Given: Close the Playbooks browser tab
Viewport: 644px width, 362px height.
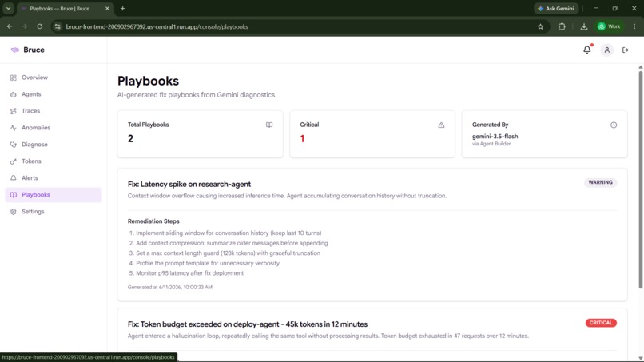Looking at the screenshot, I should coord(107,8).
